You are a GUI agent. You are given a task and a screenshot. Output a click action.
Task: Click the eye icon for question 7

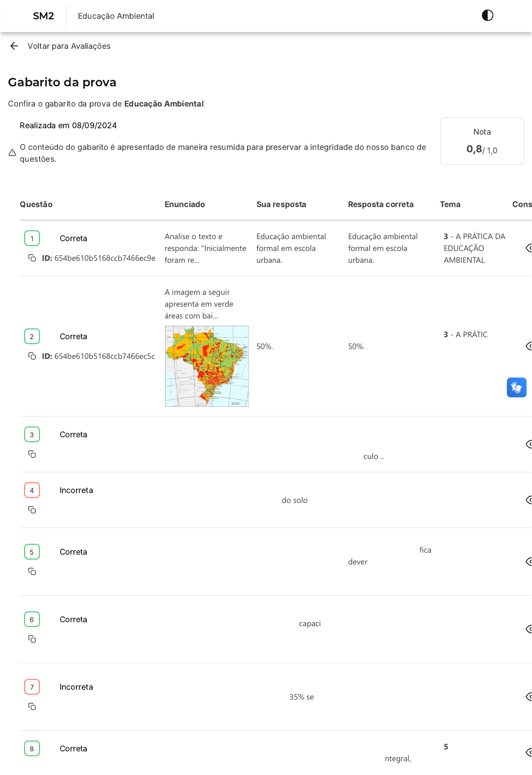tap(529, 697)
